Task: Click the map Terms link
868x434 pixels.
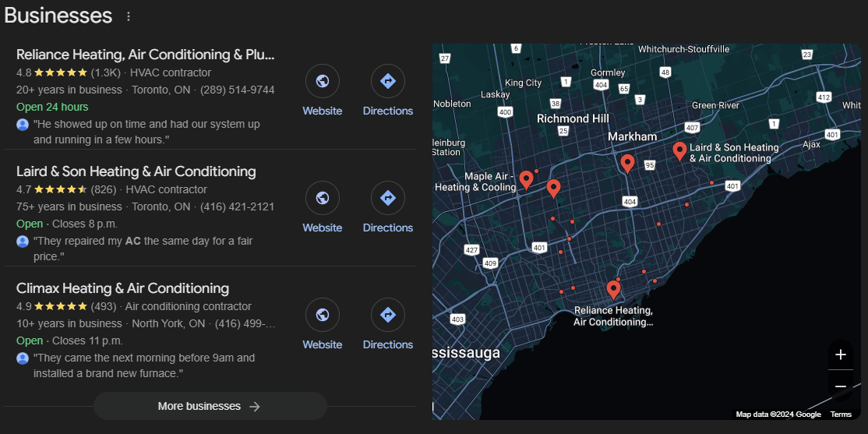Action: (841, 415)
